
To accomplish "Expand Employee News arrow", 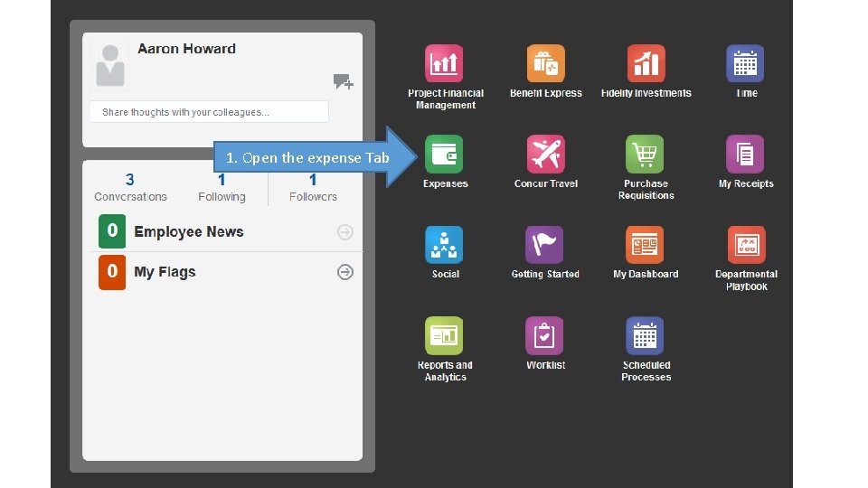I will (345, 232).
